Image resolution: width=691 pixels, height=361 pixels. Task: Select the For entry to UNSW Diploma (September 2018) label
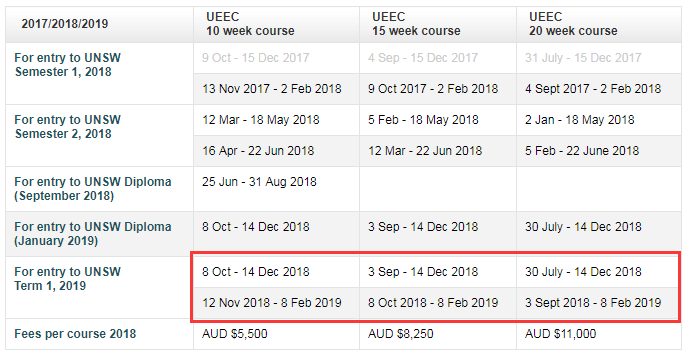coord(93,189)
